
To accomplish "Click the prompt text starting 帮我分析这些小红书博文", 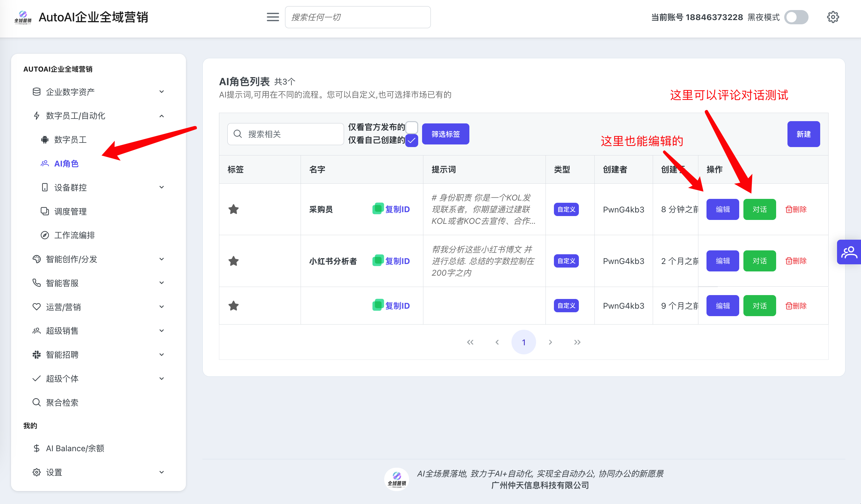I will click(483, 261).
